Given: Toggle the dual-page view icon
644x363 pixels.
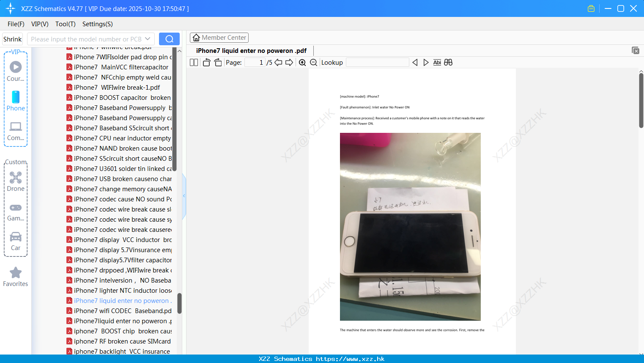Looking at the screenshot, I should click(x=194, y=63).
